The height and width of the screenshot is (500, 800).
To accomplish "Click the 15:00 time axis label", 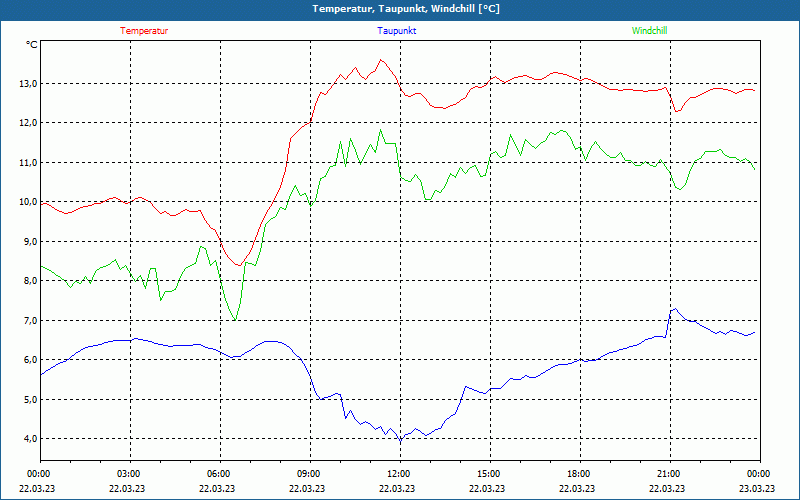I will pyautogui.click(x=488, y=474).
